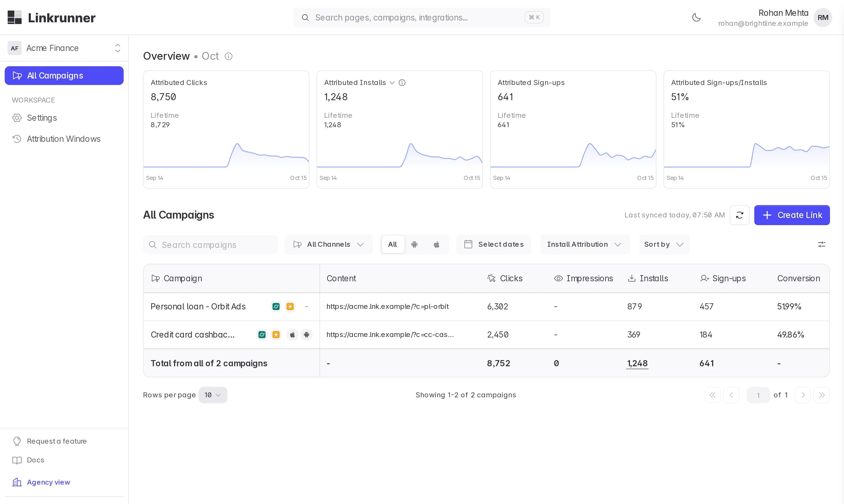Go to the next page arrow
The image size is (844, 504).
(x=803, y=395)
